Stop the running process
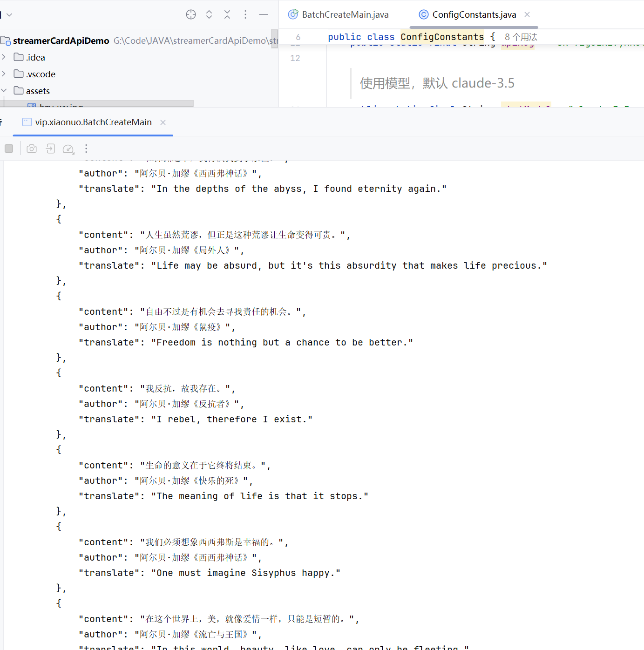Image resolution: width=644 pixels, height=650 pixels. pos(9,149)
